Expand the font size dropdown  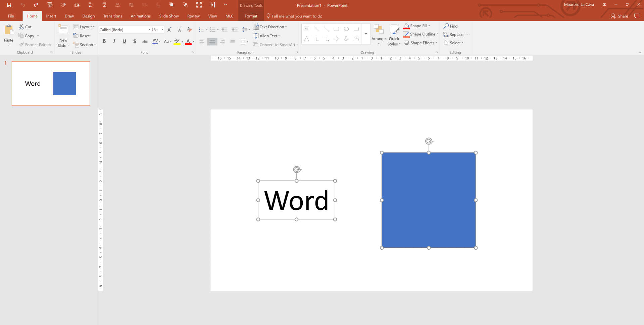pos(162,30)
